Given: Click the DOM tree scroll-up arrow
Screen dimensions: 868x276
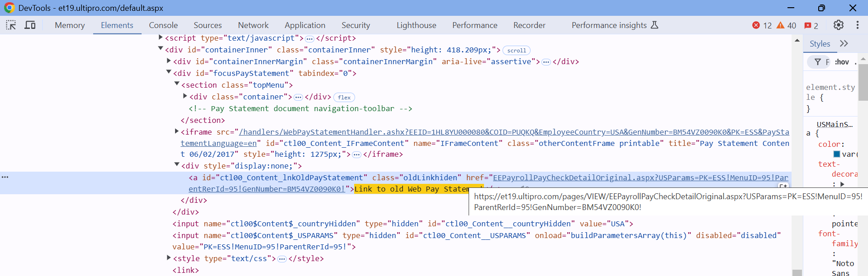Looking at the screenshot, I should point(797,41).
